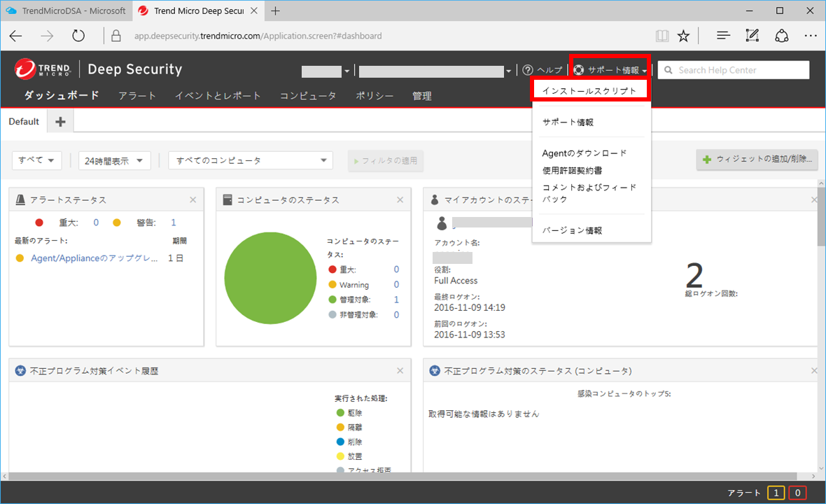Viewport: 826px width, 504px height.
Task: Click the green computer status pie chart
Action: (270, 278)
